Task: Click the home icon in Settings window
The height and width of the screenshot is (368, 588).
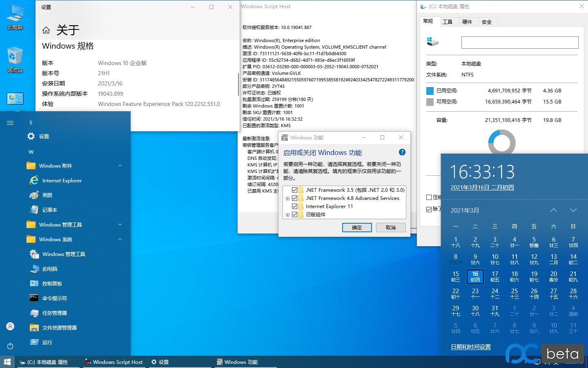Action: pyautogui.click(x=46, y=30)
